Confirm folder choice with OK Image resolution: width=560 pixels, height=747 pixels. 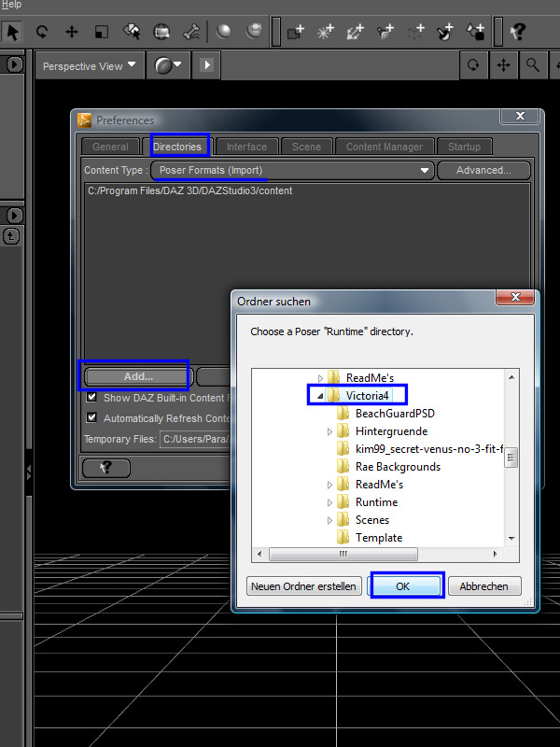(x=403, y=586)
